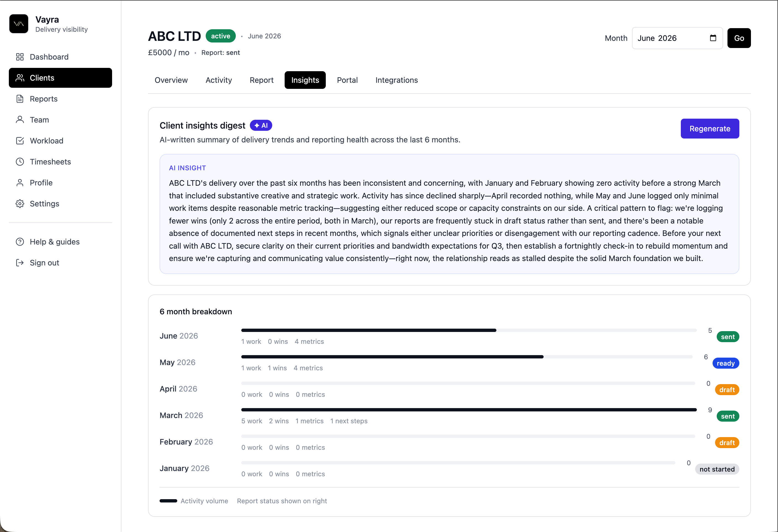Viewport: 778px width, 532px height.
Task: Click the Help question-mark icon
Action: [20, 242]
